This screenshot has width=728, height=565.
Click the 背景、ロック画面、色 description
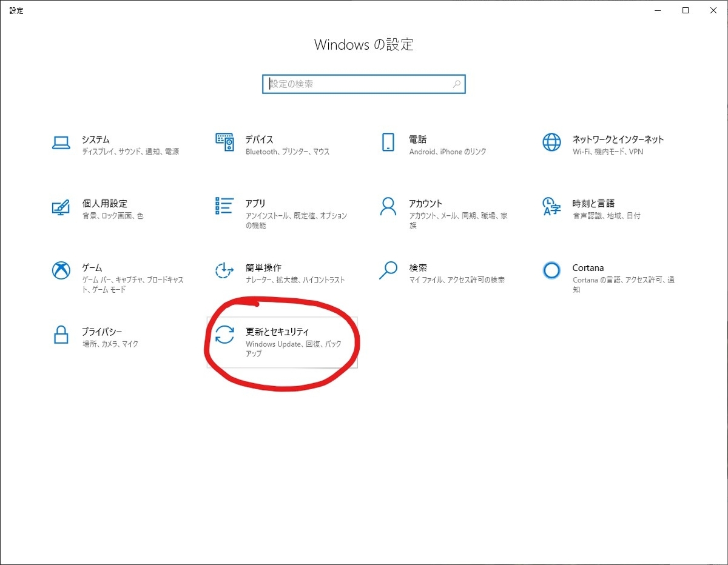click(x=113, y=216)
